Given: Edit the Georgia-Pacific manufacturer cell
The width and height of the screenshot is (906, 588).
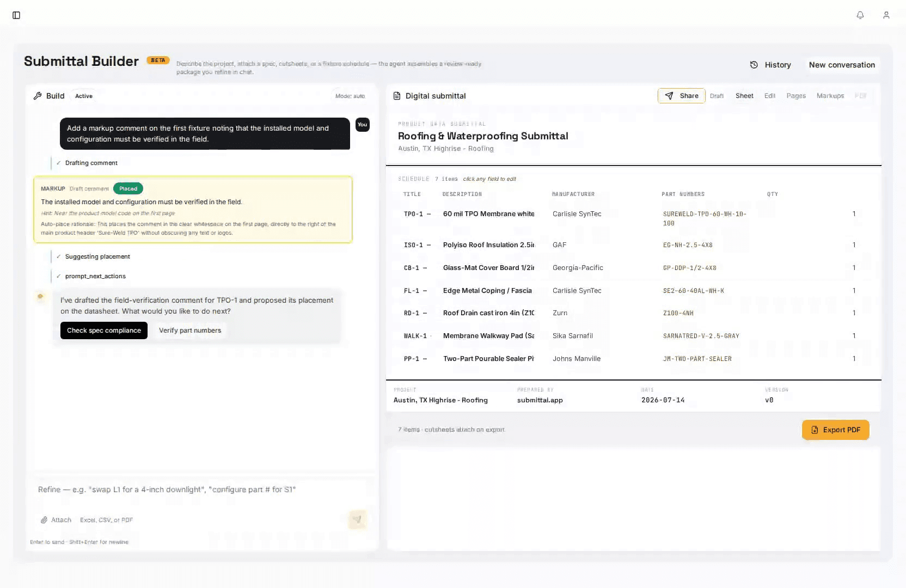Looking at the screenshot, I should [x=578, y=268].
